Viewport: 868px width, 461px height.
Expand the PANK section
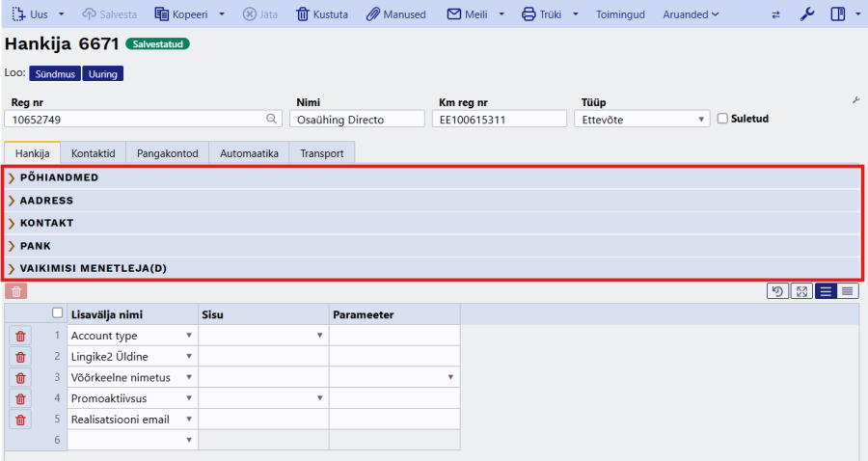(432, 246)
